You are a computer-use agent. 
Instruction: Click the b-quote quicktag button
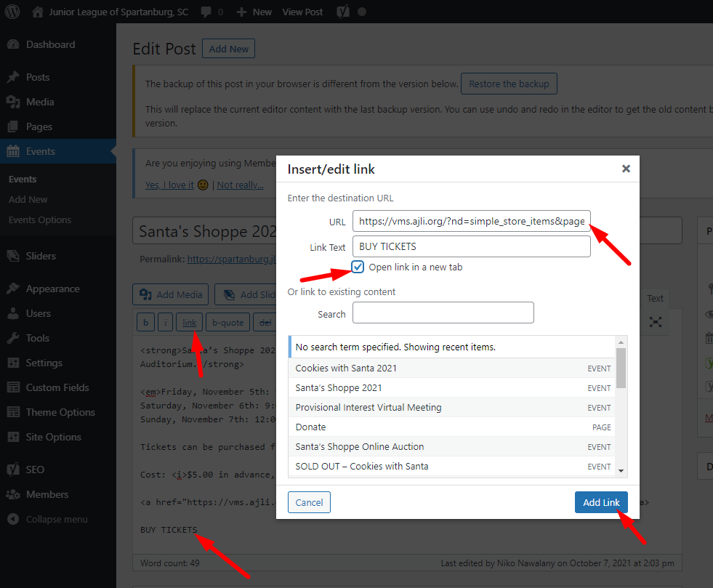point(227,322)
